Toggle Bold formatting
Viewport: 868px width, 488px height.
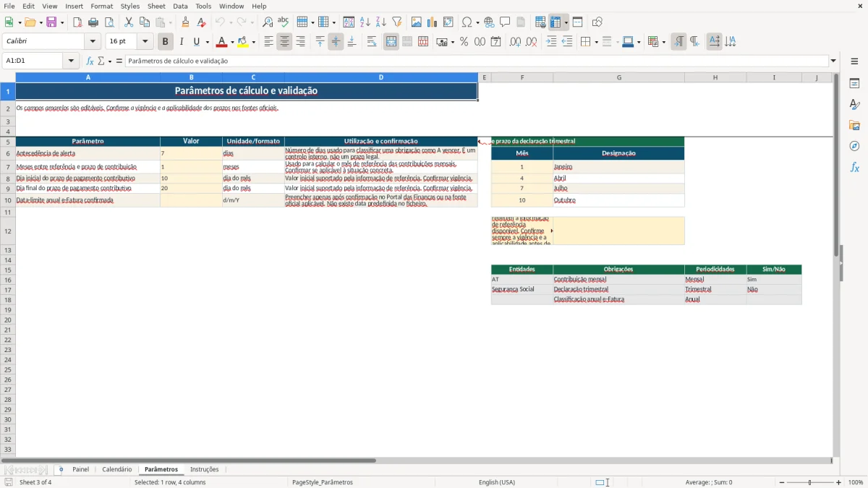(166, 42)
